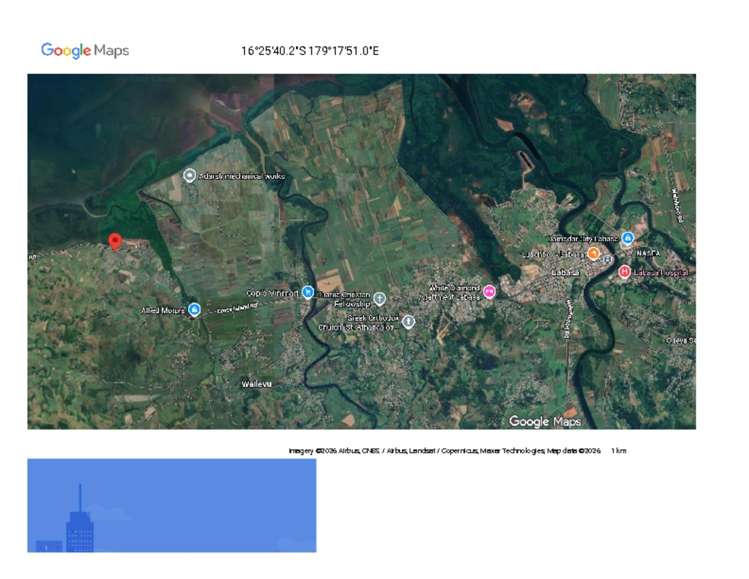The width and height of the screenshot is (749, 579).
Task: Open the red Labasa Hospital marker
Action: (x=624, y=272)
